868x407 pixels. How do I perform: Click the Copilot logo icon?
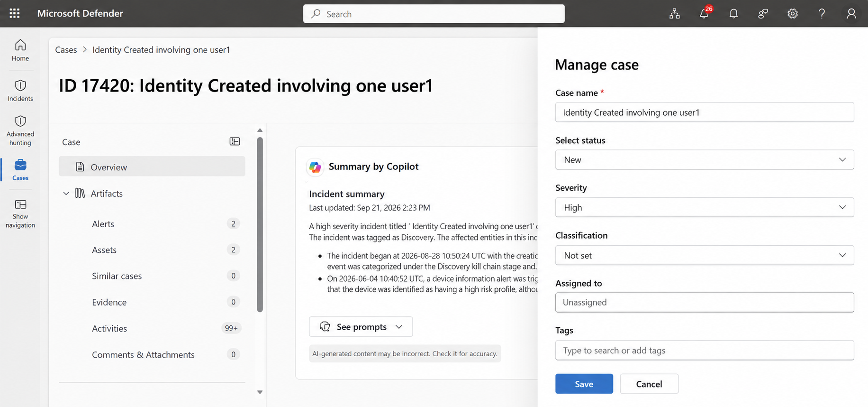[315, 167]
